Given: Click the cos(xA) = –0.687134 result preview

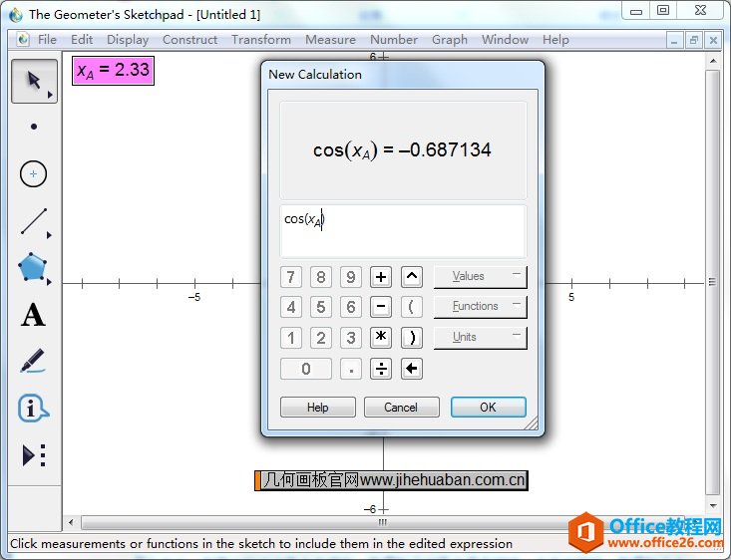Looking at the screenshot, I should click(x=402, y=150).
